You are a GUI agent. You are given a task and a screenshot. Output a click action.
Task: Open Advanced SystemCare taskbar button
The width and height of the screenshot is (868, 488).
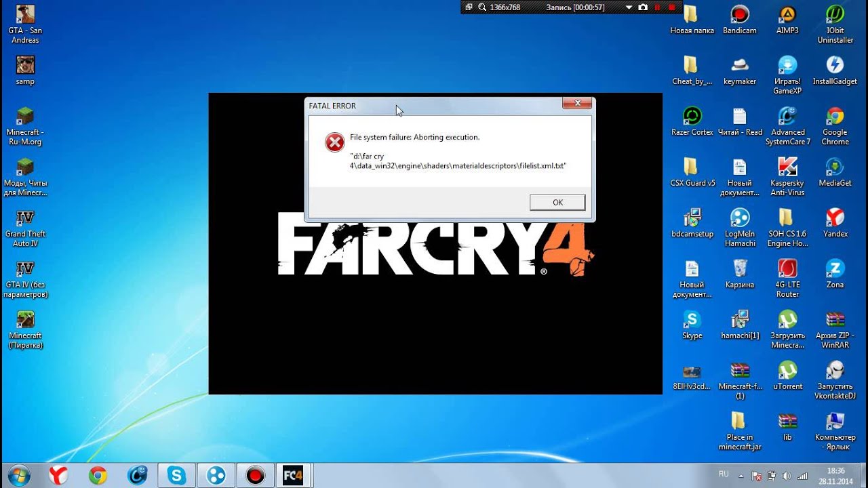[x=137, y=476]
